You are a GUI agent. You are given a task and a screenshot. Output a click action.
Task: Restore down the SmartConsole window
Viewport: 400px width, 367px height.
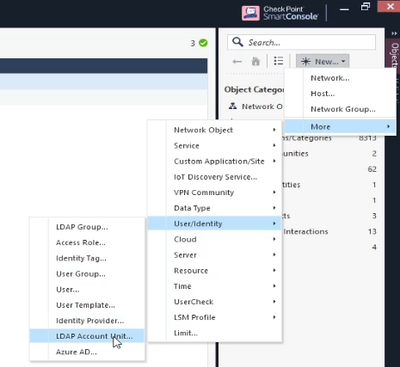click(366, 6)
